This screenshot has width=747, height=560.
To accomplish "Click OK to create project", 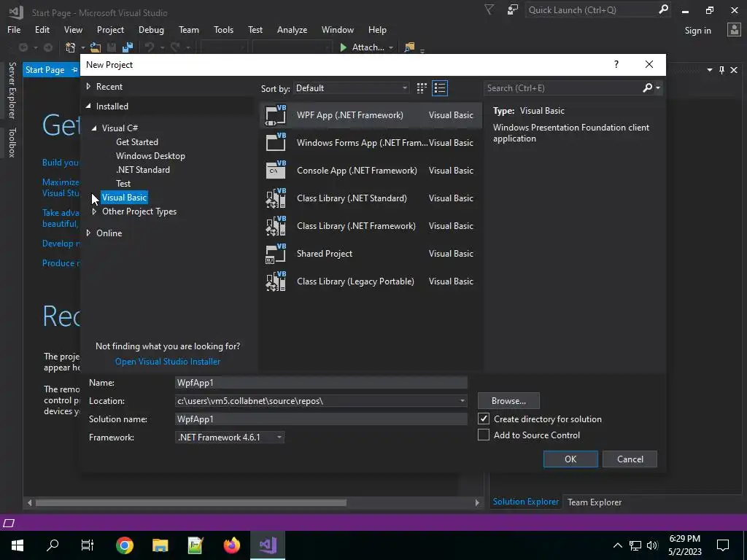I will pos(570,459).
